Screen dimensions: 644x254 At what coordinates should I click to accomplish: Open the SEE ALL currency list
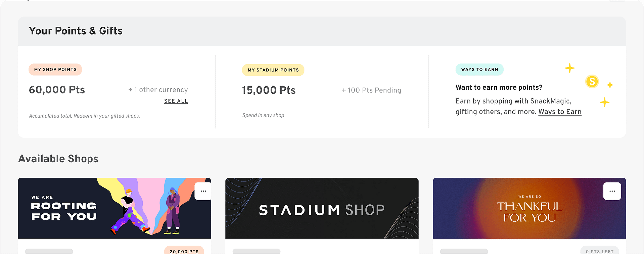tap(176, 101)
